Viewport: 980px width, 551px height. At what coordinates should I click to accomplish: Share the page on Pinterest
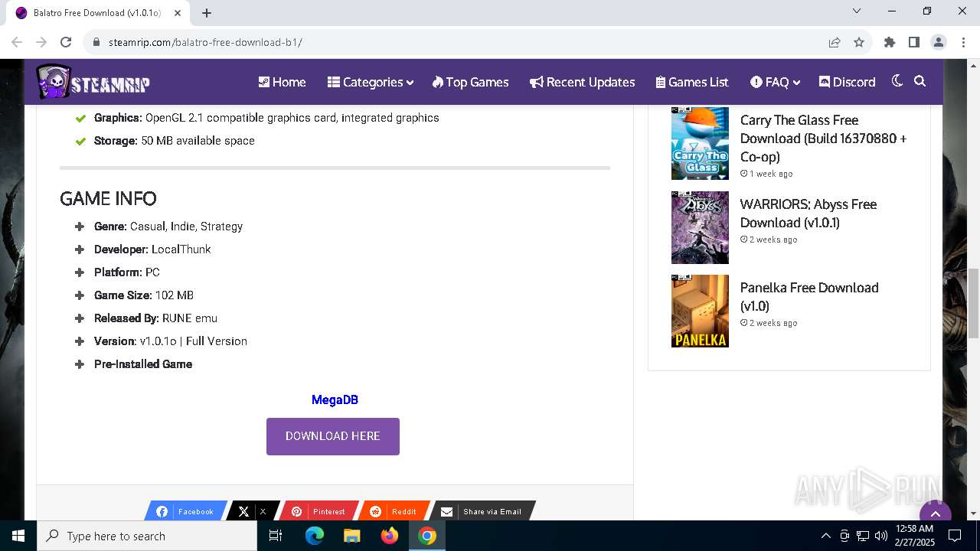(318, 511)
